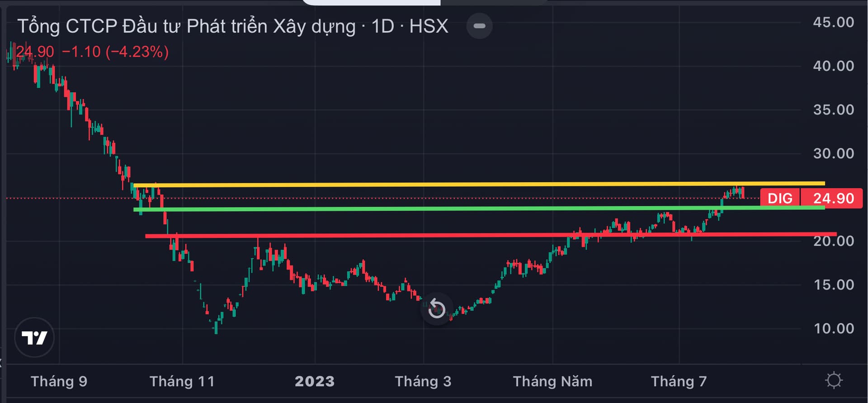
Task: Click the Tháng 3 time axis label
Action: tap(423, 381)
